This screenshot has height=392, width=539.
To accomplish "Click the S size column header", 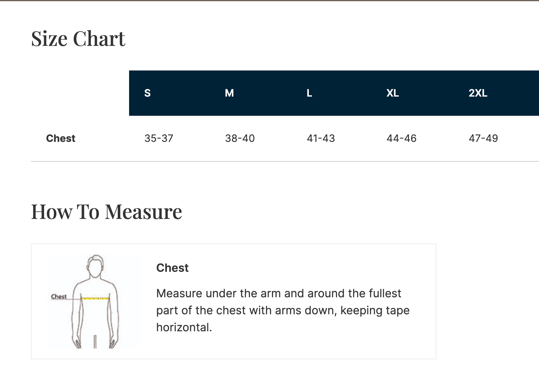I will tap(147, 93).
